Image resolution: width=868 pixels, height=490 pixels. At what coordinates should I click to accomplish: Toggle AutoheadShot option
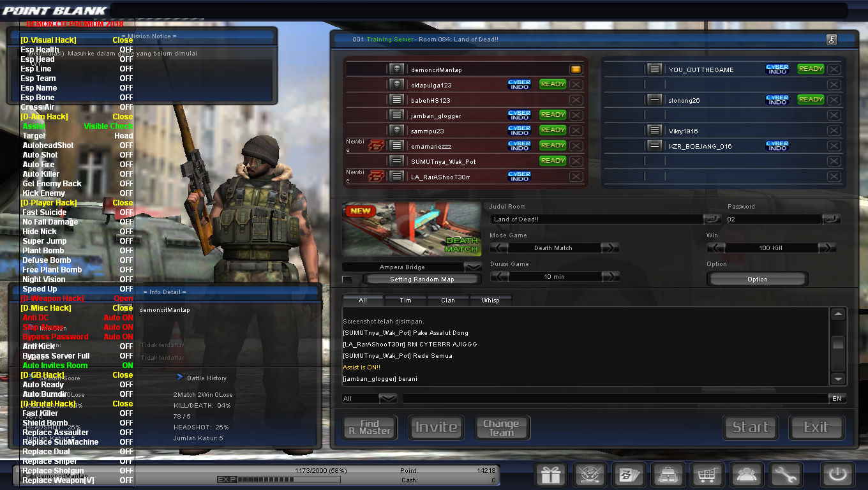tap(78, 145)
